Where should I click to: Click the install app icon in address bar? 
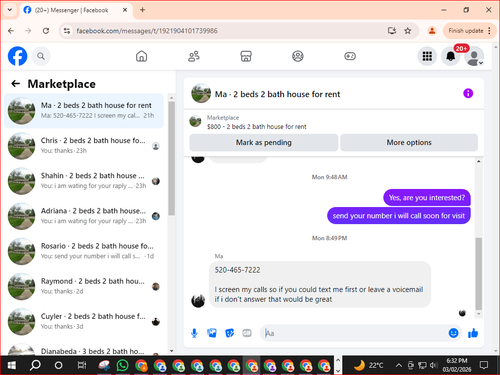(392, 31)
